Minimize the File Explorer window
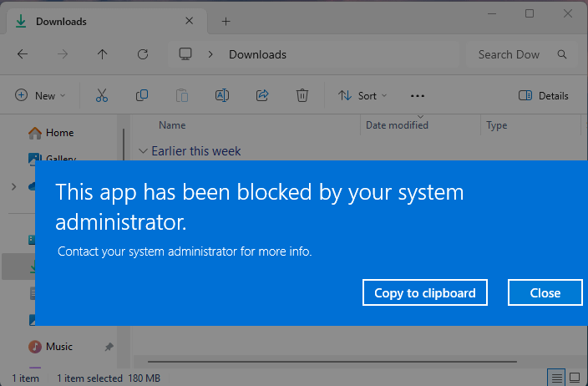Image resolution: width=588 pixels, height=386 pixels. point(492,14)
